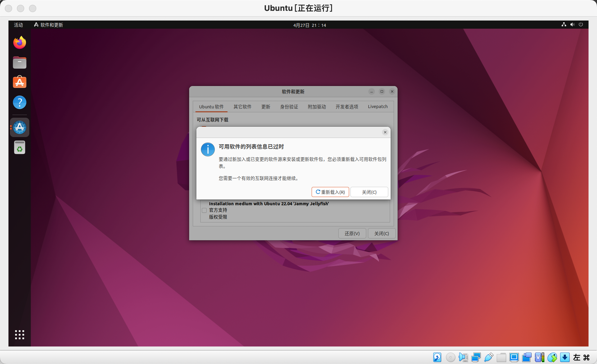Click VirtualBox keyboard capture arrow icon
The width and height of the screenshot is (597, 364).
pos(565,357)
